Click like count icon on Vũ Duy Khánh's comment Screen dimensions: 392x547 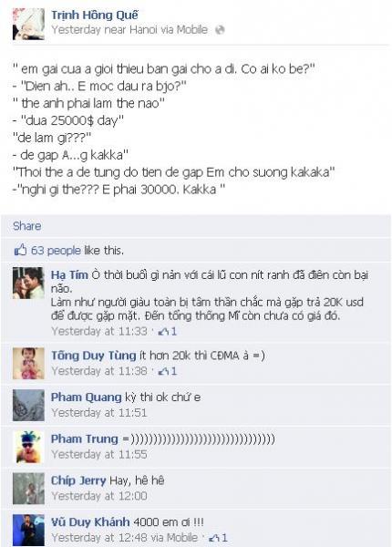click(218, 538)
